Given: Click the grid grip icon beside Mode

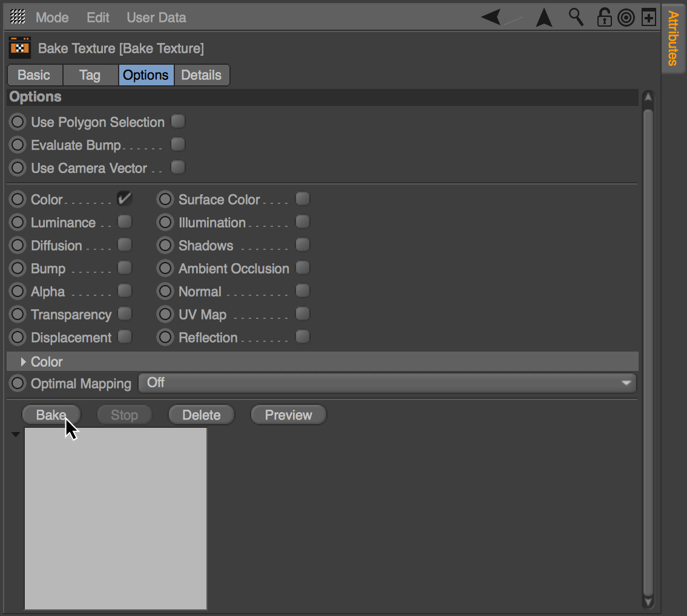Looking at the screenshot, I should pyautogui.click(x=18, y=18).
